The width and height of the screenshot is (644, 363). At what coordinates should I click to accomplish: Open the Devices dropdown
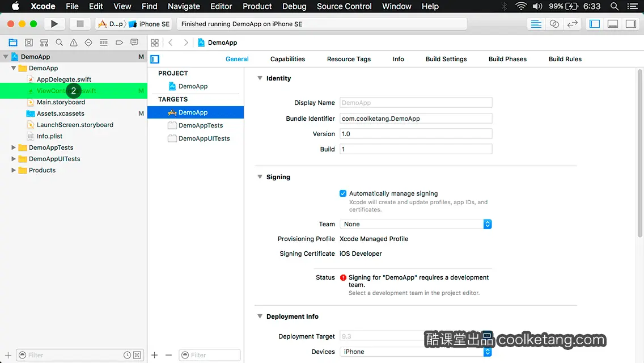416,352
